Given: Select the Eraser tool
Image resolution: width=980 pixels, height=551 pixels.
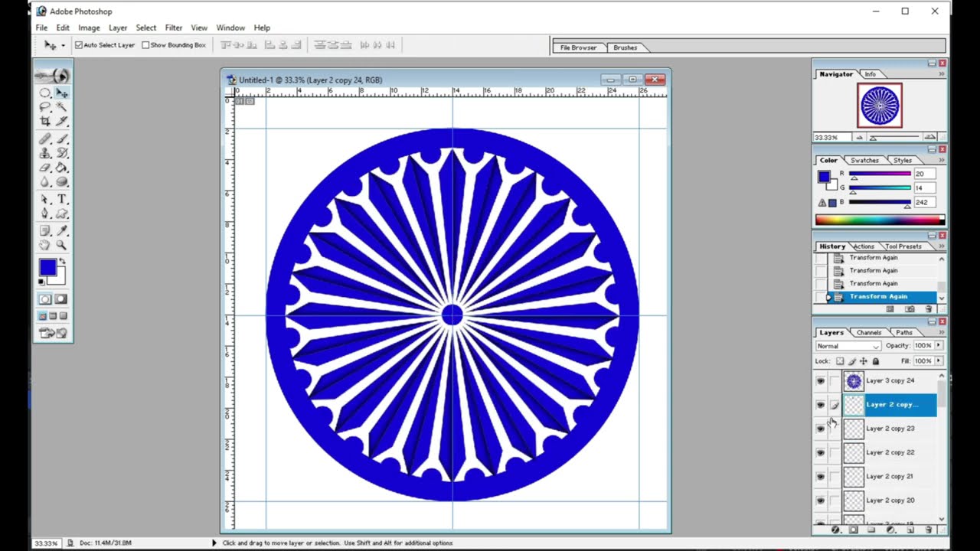Looking at the screenshot, I should tap(45, 168).
